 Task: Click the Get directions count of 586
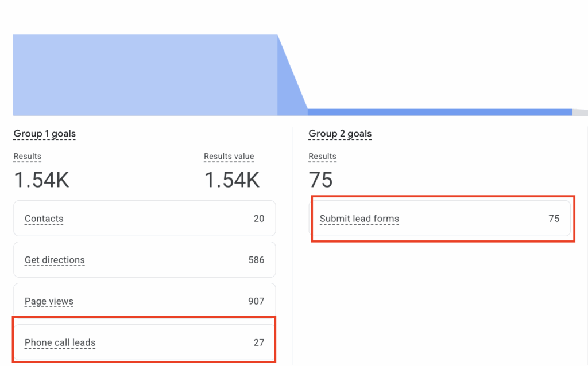click(256, 260)
